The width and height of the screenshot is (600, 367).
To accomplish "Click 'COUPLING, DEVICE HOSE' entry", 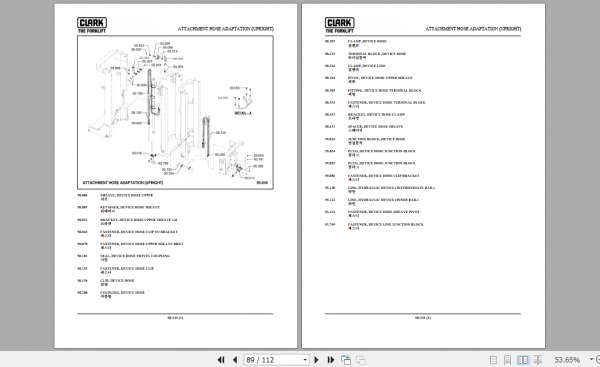I will pyautogui.click(x=122, y=293).
